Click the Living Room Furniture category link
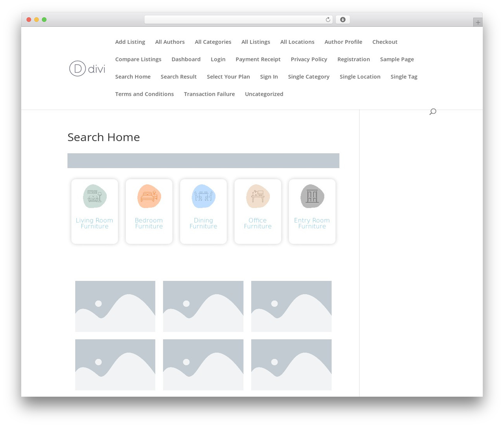 point(94,223)
